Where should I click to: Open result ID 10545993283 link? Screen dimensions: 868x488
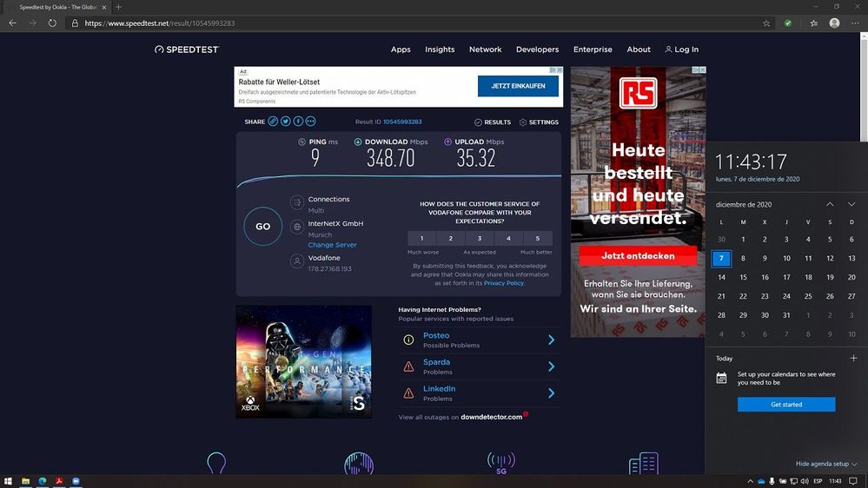click(x=402, y=122)
